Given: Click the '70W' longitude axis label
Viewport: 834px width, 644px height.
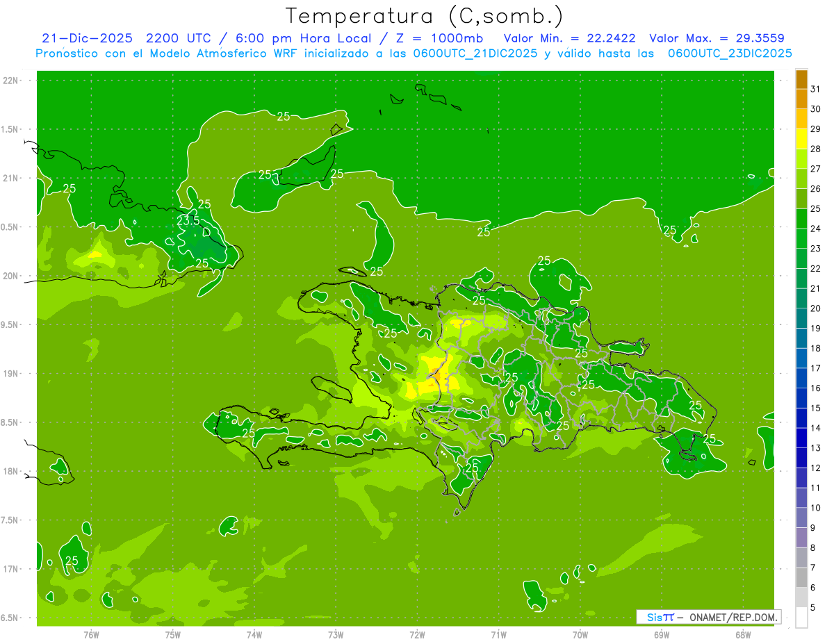Looking at the screenshot, I should (580, 634).
